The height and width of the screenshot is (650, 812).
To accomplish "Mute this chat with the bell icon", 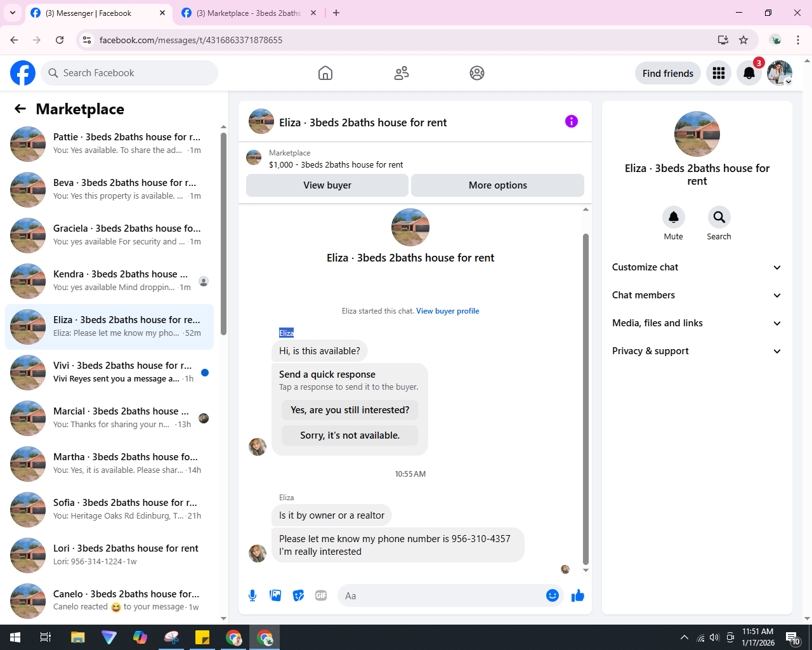I will 674,217.
